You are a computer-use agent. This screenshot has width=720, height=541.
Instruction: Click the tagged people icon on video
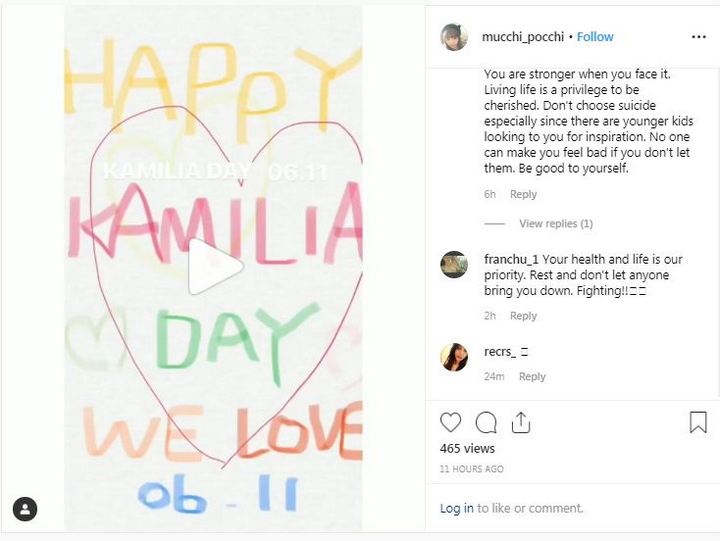click(25, 509)
